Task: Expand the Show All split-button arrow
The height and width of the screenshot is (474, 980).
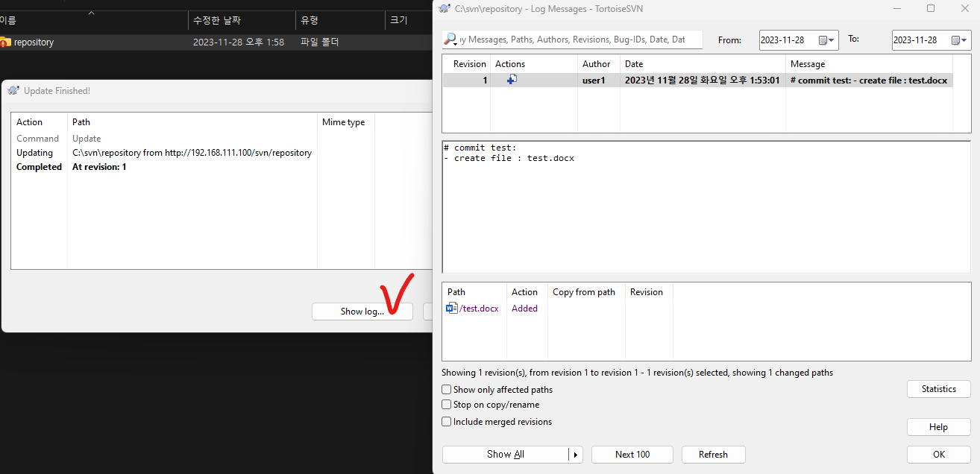Action: (575, 455)
